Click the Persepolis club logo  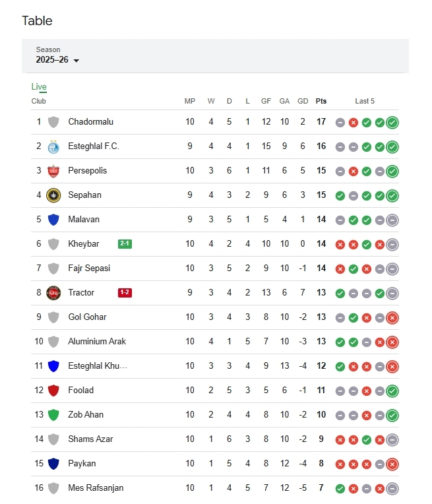pyautogui.click(x=53, y=171)
